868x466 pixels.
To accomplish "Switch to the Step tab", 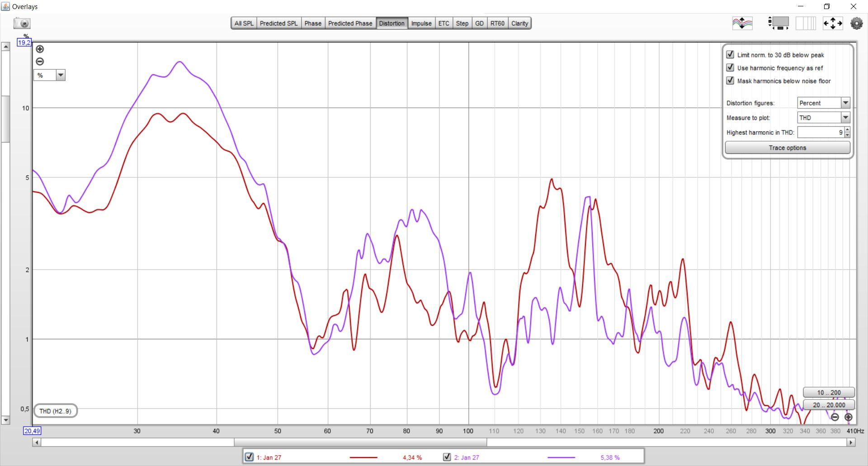I will [x=462, y=24].
